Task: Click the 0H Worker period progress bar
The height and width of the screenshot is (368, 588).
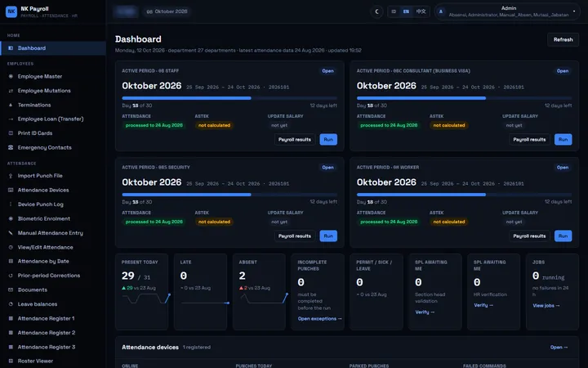Action: point(464,195)
